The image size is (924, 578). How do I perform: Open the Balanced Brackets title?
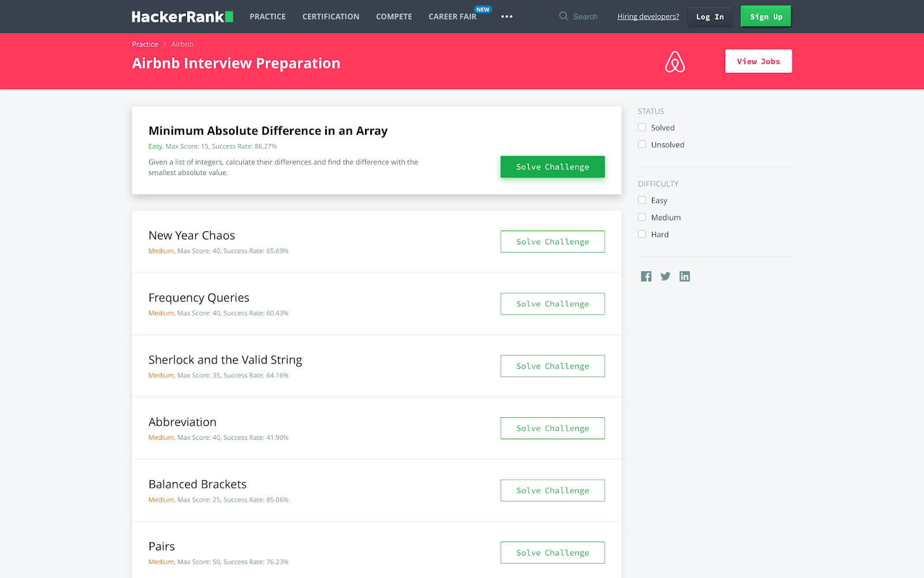click(x=198, y=484)
